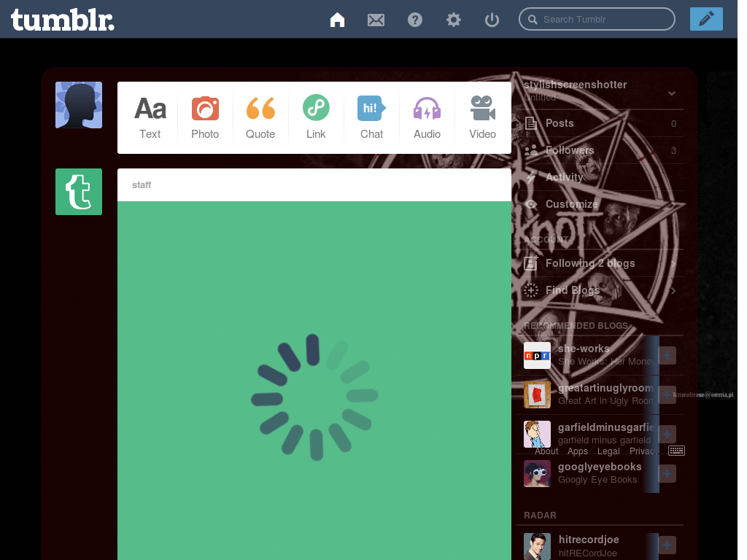Click the chevron beside Find Blogs

(x=673, y=290)
